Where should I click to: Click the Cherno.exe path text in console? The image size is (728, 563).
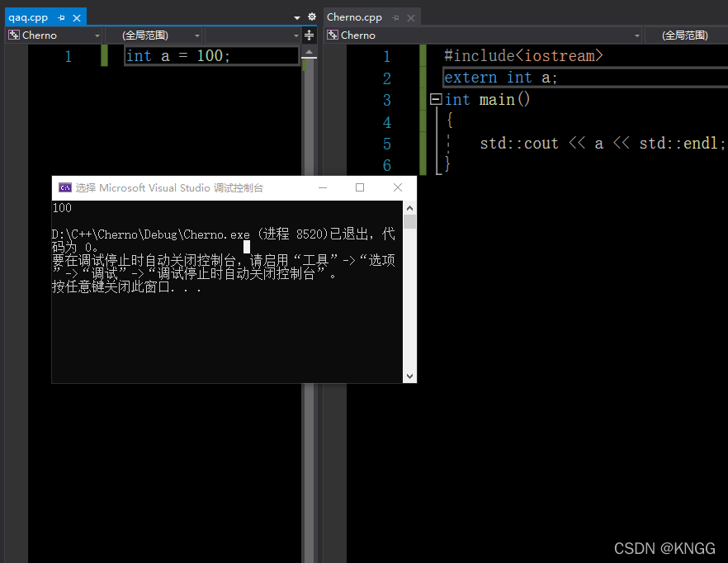tap(150, 234)
